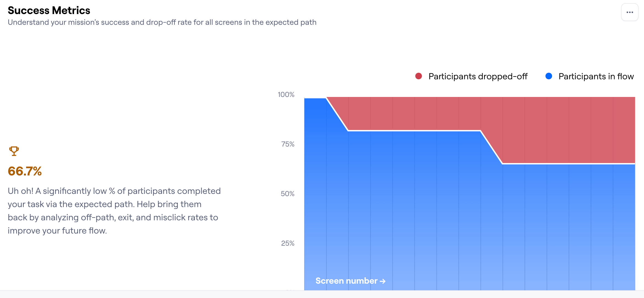Open the three-dots more options menu
Image resolution: width=644 pixels, height=298 pixels.
point(630,12)
